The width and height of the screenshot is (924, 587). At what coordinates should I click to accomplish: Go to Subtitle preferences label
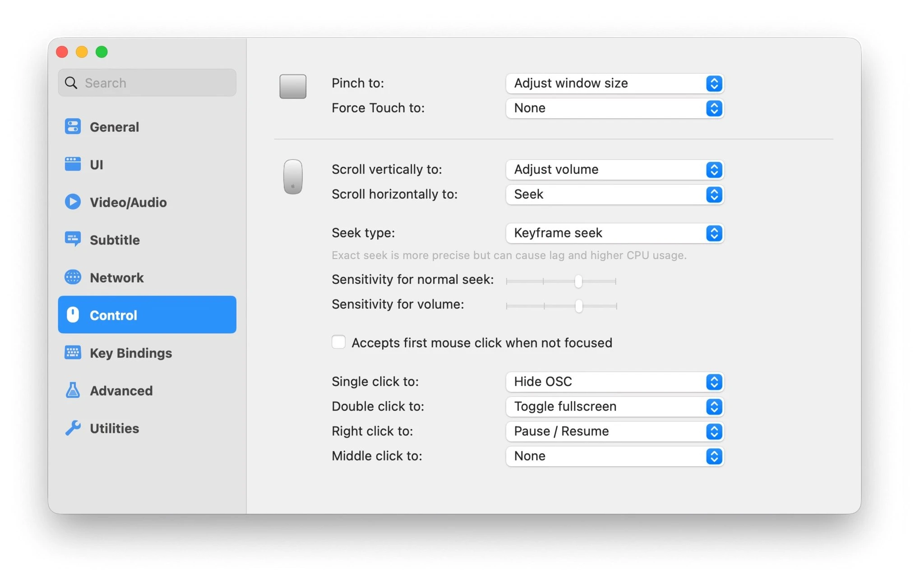(115, 240)
